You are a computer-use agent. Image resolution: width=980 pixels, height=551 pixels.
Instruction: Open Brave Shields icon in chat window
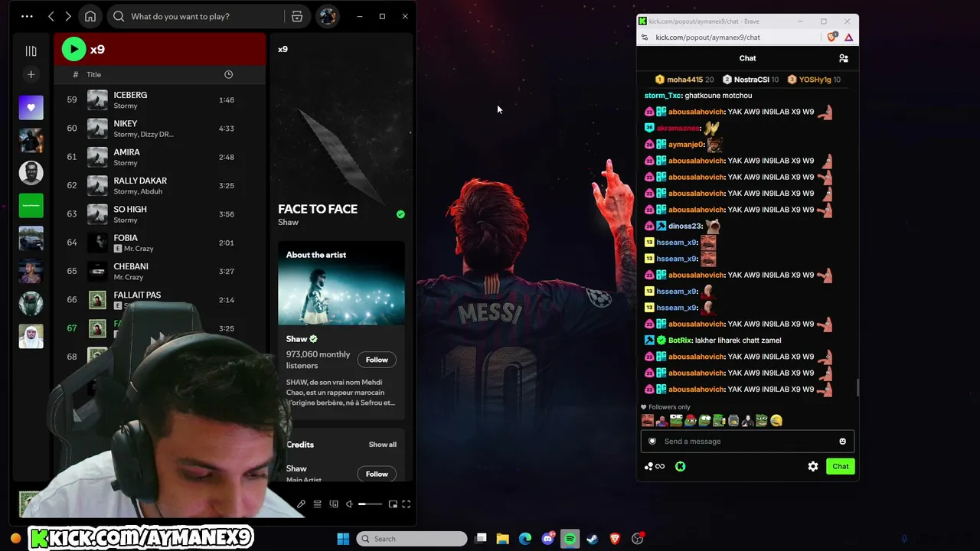pos(832,37)
